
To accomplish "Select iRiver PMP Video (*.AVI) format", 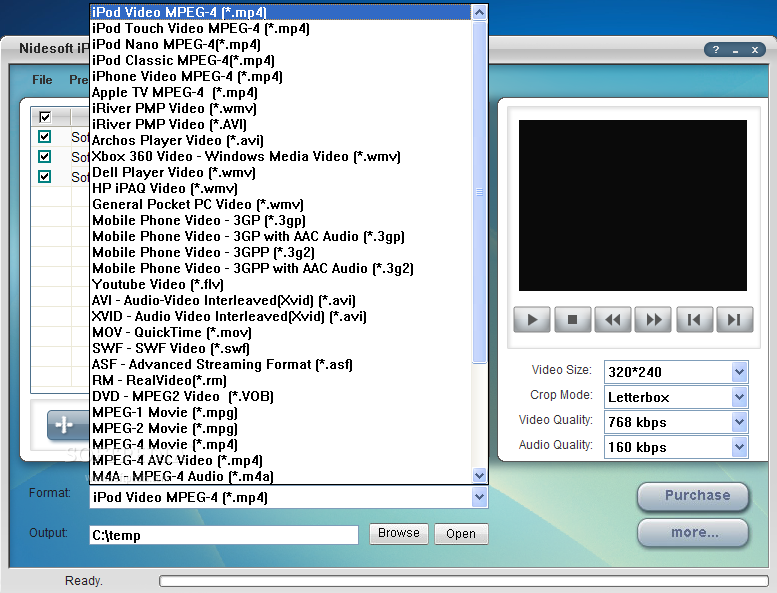I will [x=281, y=124].
